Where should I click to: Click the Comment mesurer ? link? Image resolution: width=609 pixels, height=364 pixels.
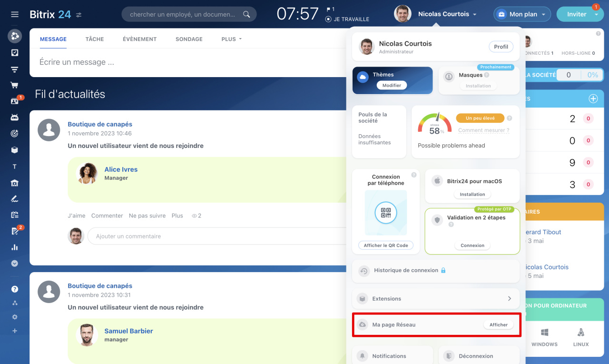[484, 130]
